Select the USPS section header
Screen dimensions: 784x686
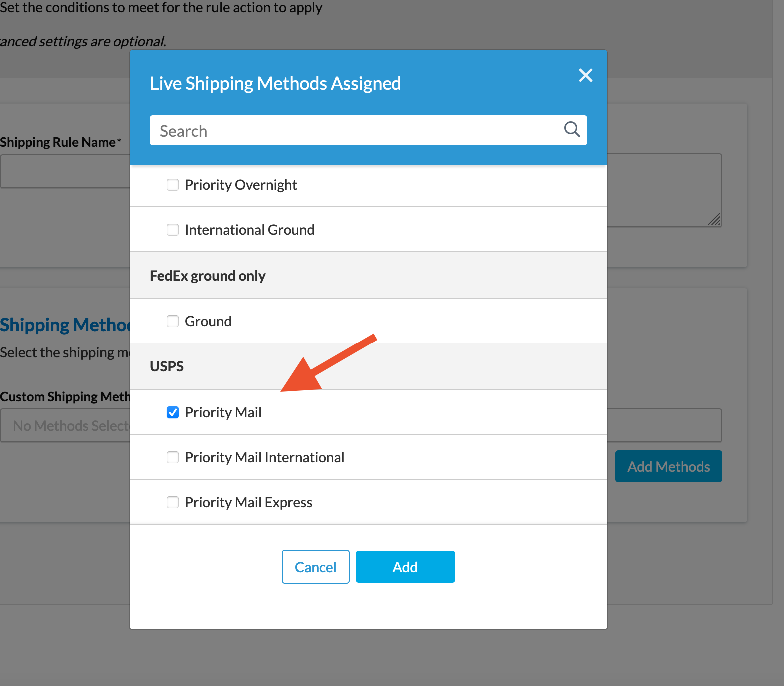tap(167, 366)
